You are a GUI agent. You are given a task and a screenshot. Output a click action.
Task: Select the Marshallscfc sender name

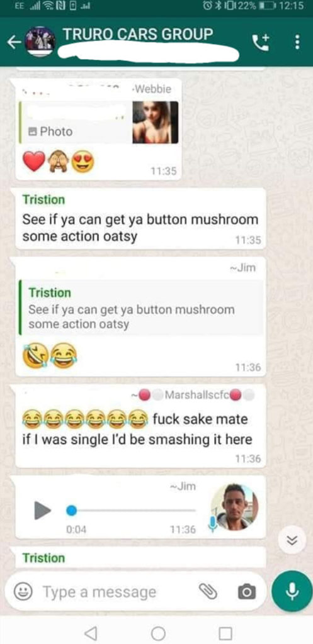point(196,395)
